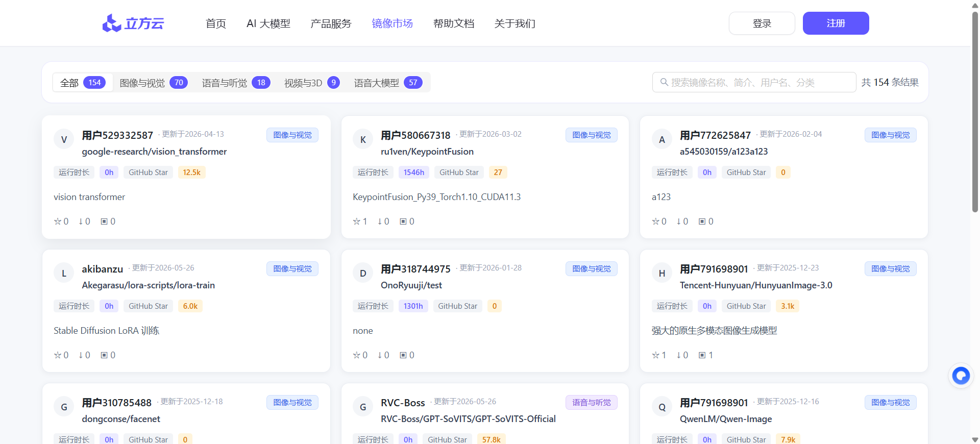Select the 全部 category tab
The width and height of the screenshot is (980, 444).
click(x=83, y=83)
